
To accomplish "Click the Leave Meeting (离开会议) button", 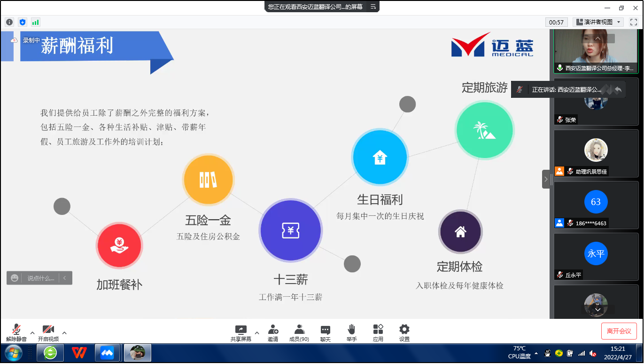I will click(619, 331).
